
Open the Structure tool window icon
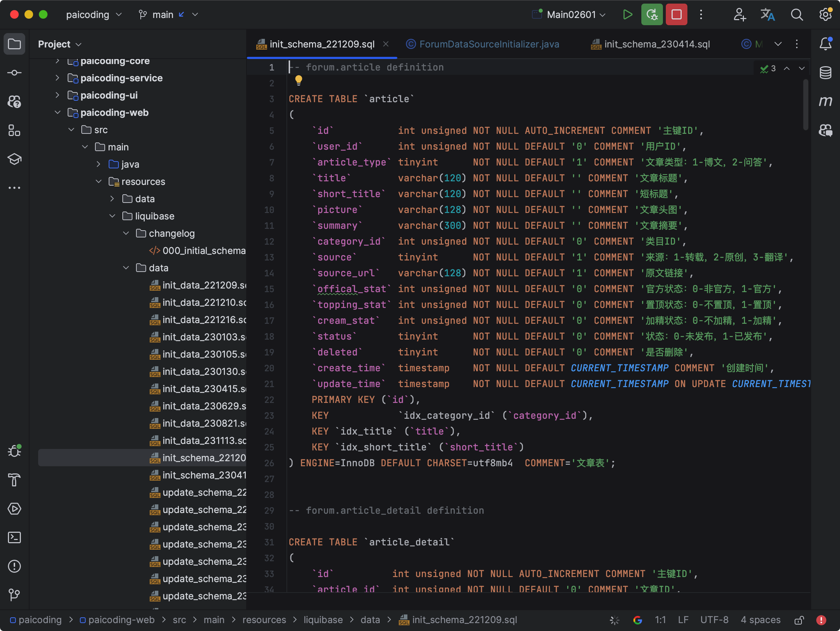tap(14, 131)
